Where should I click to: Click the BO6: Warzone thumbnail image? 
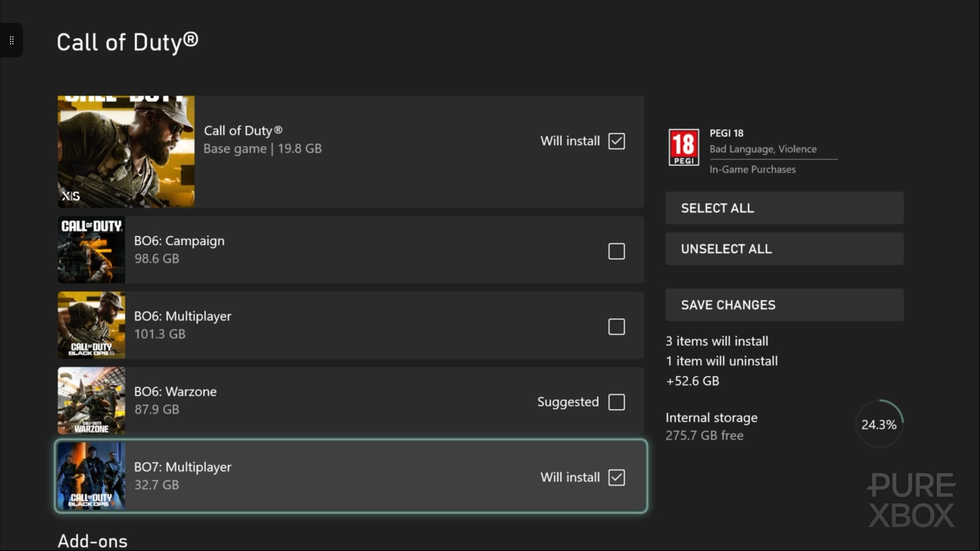click(x=91, y=400)
